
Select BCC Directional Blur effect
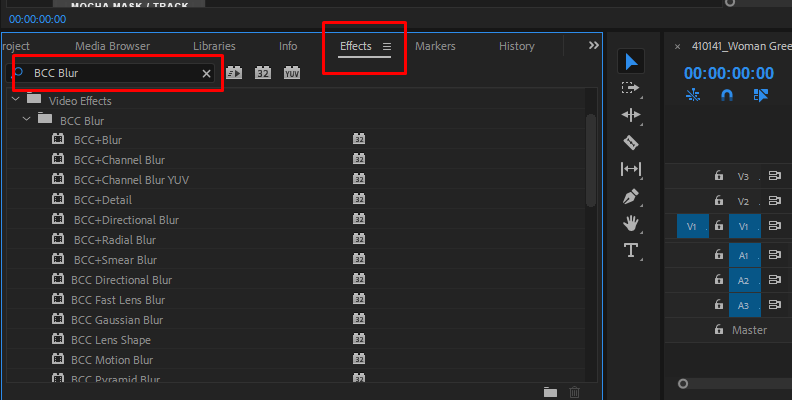coord(121,280)
